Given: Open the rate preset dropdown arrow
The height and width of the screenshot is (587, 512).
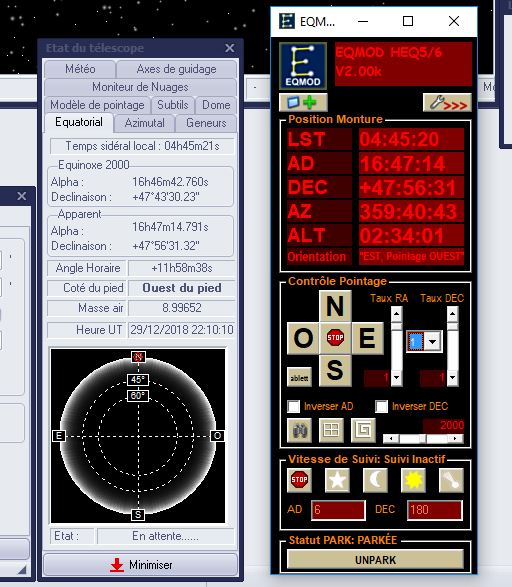Looking at the screenshot, I should point(433,341).
